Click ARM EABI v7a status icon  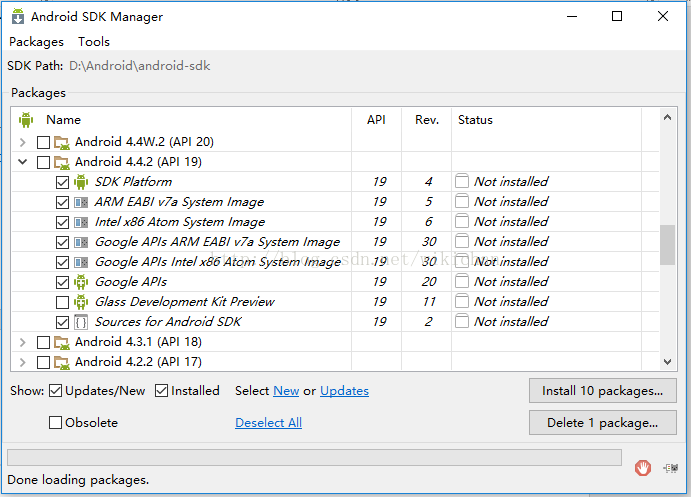[462, 201]
